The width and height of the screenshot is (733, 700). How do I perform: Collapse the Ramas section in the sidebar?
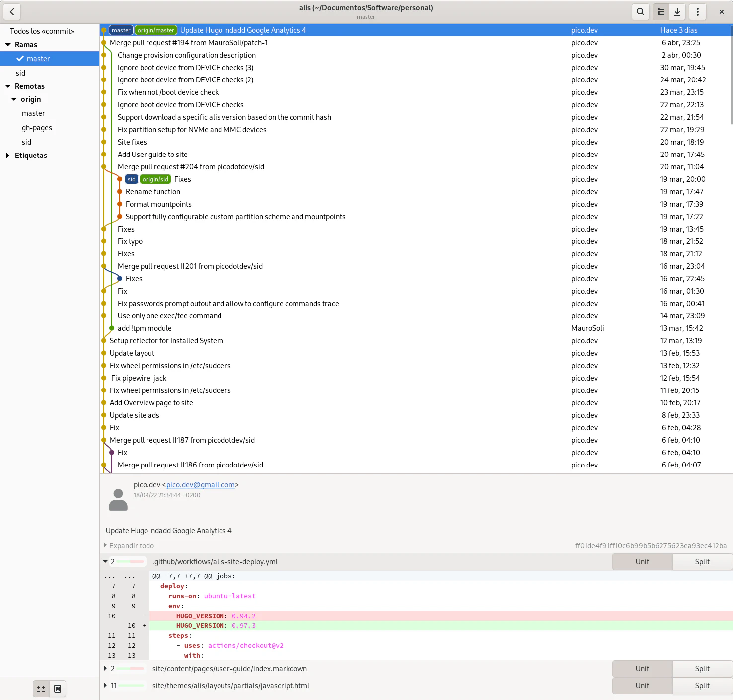tap(8, 45)
